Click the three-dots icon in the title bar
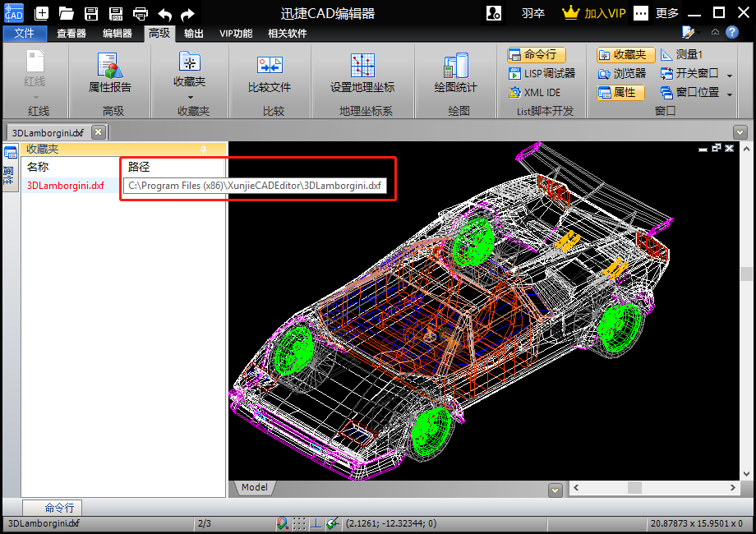Image resolution: width=756 pixels, height=534 pixels. coord(641,13)
